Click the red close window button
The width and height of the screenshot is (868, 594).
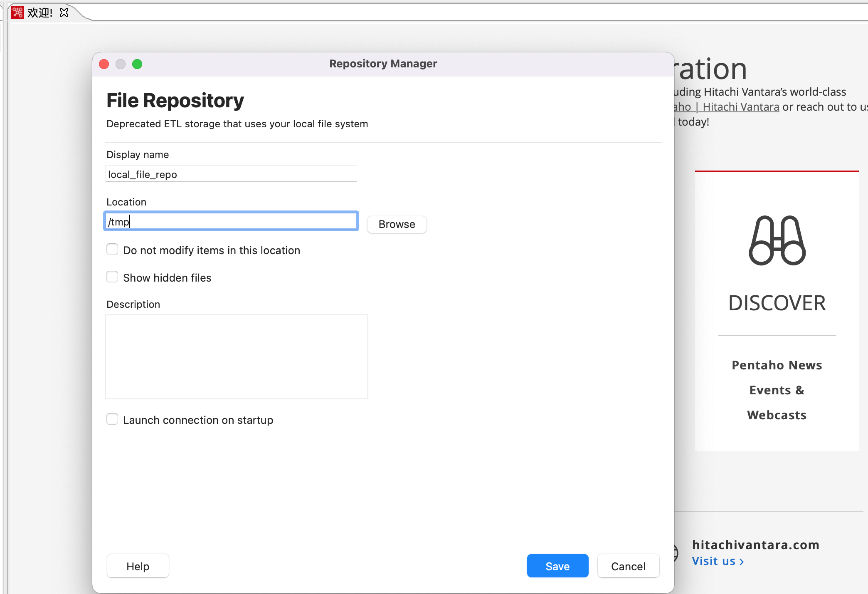pos(104,64)
